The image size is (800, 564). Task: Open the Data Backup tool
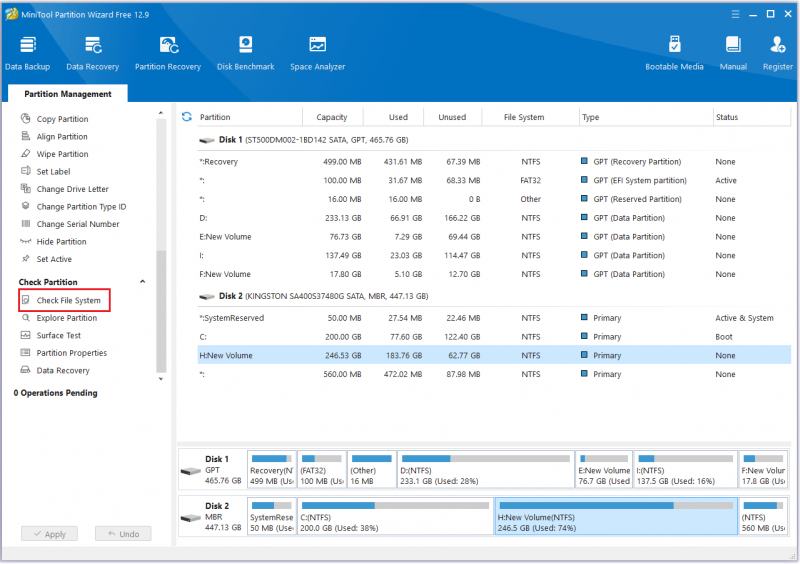click(28, 53)
